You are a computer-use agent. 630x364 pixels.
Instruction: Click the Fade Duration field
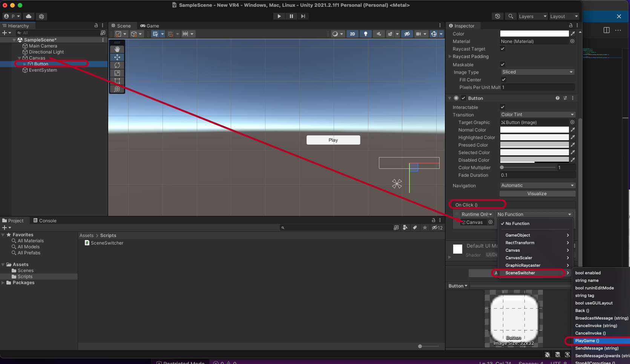coord(538,175)
